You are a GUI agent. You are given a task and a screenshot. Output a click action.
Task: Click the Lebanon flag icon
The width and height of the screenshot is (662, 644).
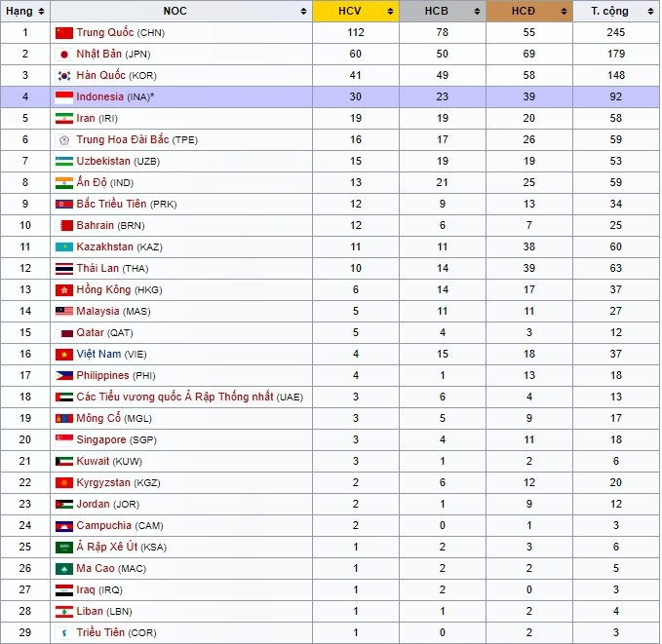click(x=64, y=612)
